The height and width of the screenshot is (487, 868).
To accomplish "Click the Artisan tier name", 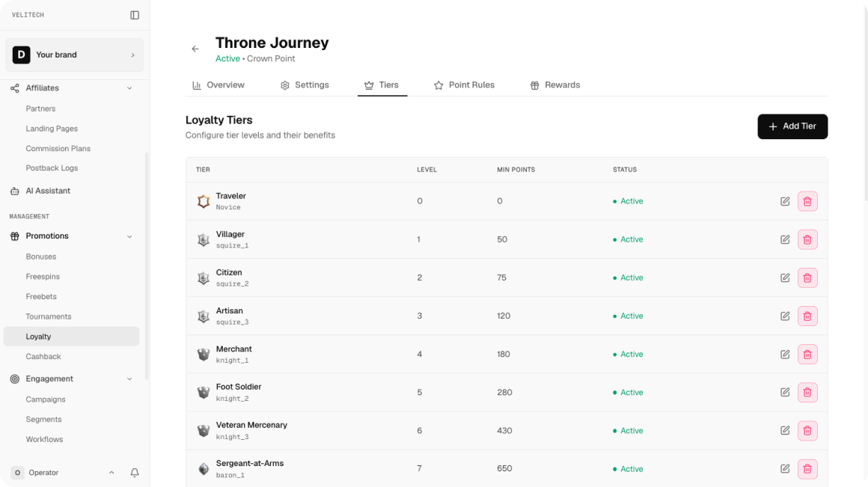I will tap(229, 310).
